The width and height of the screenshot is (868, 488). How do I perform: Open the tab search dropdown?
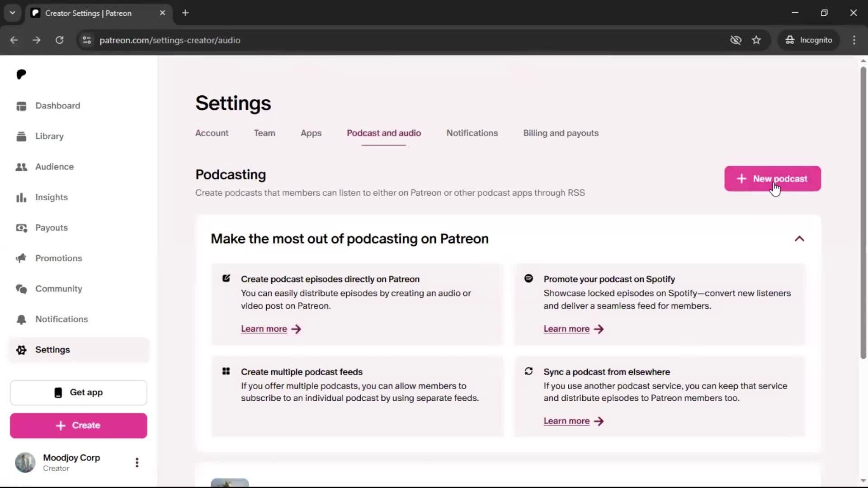[x=13, y=13]
